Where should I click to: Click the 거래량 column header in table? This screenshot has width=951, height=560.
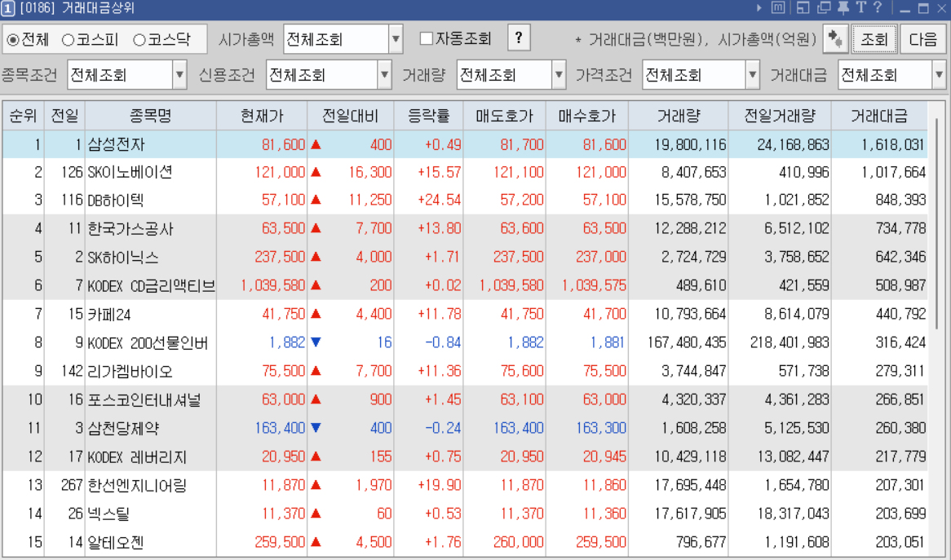click(678, 115)
